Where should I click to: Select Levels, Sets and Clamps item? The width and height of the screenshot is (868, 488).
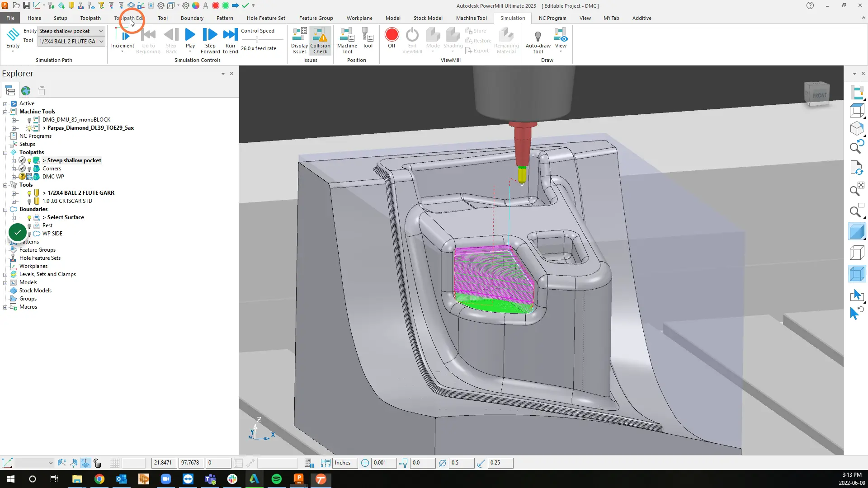47,274
